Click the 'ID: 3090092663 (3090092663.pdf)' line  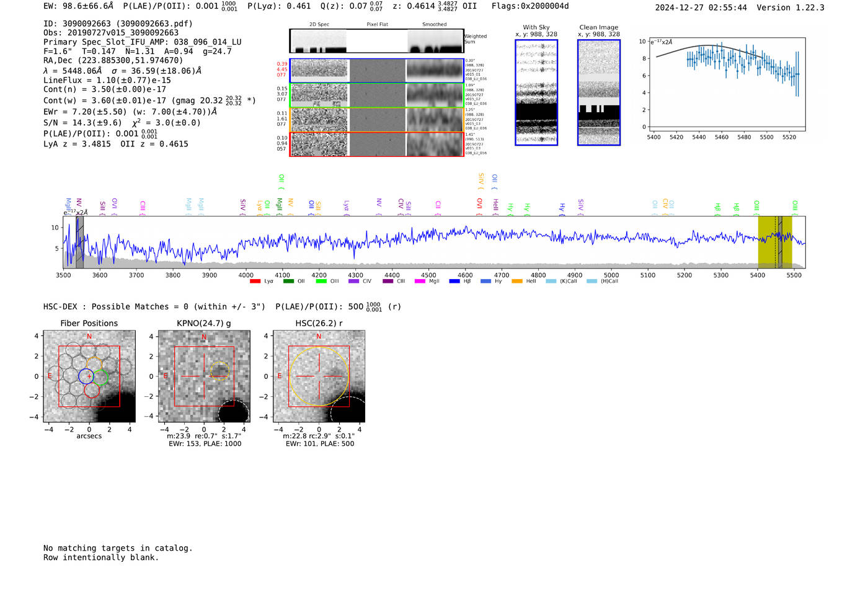(118, 24)
